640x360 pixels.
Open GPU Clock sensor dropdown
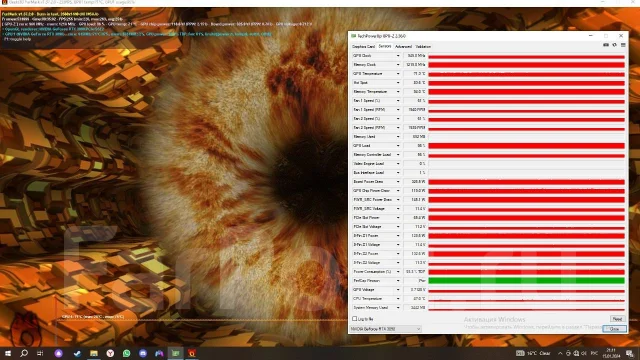398,56
